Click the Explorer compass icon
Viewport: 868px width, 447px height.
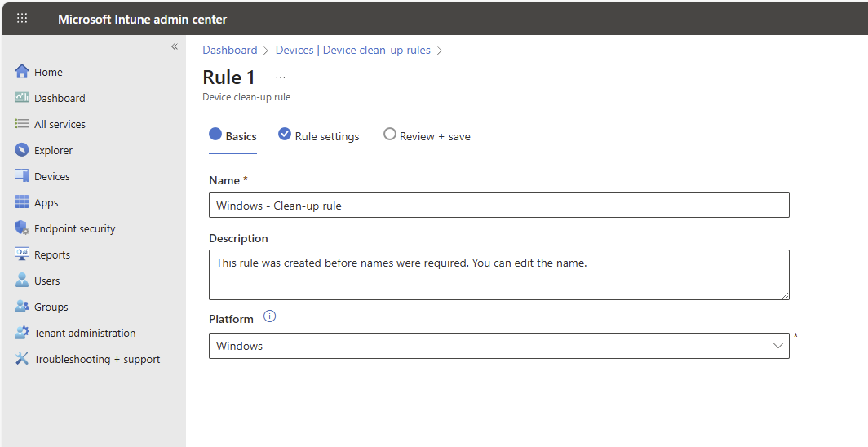21,150
